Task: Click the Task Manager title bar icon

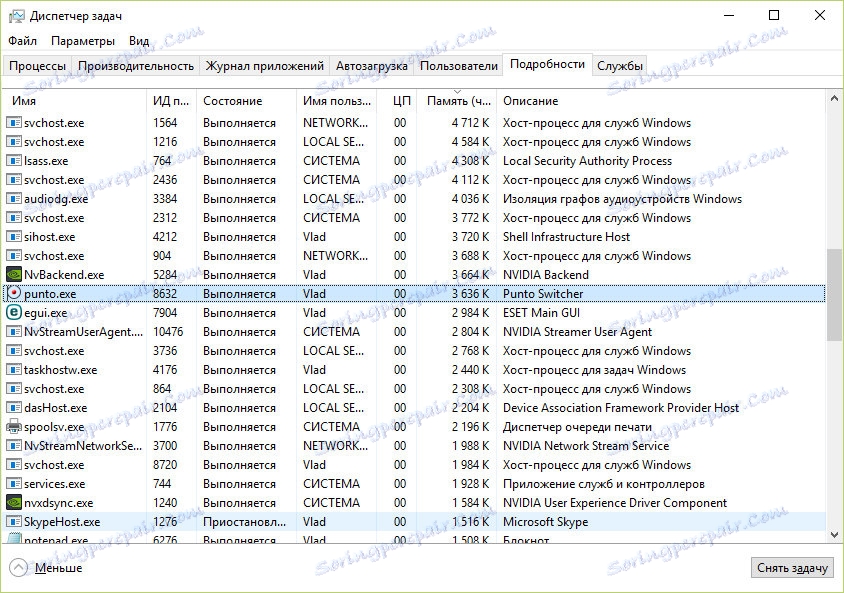Action: (17, 16)
